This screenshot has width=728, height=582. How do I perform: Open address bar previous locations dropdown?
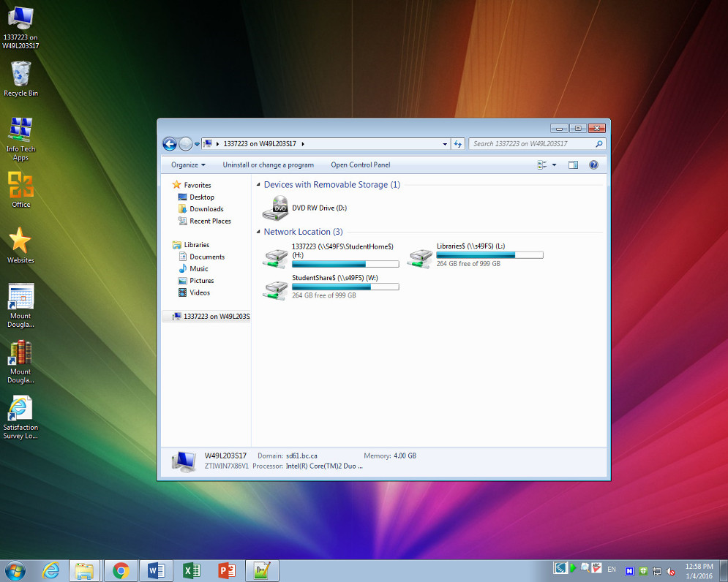[445, 144]
